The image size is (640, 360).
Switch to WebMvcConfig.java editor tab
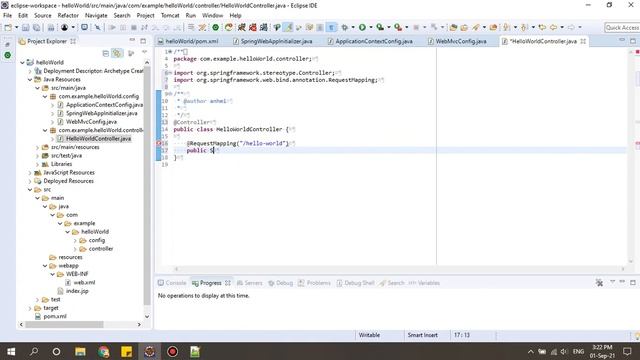[457, 41]
